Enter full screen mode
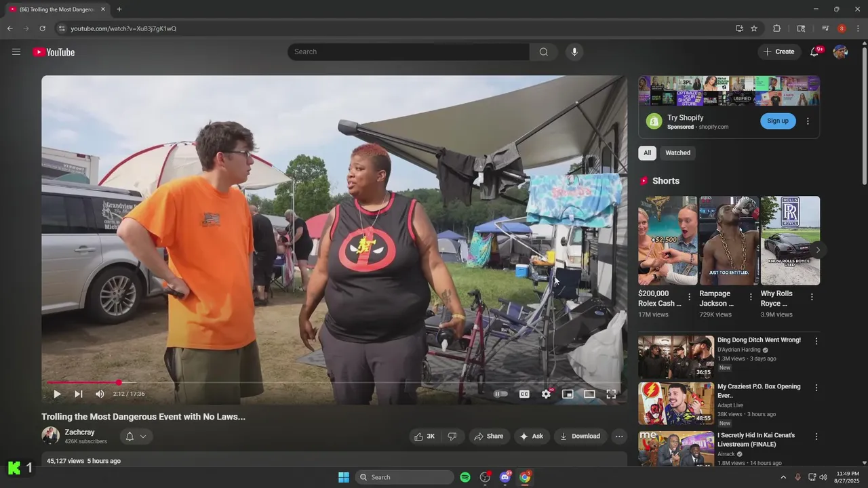This screenshot has width=868, height=488. (x=611, y=394)
